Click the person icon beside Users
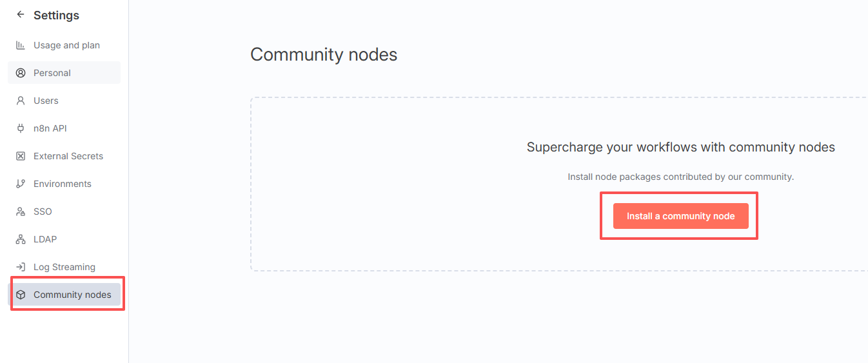 pyautogui.click(x=21, y=101)
